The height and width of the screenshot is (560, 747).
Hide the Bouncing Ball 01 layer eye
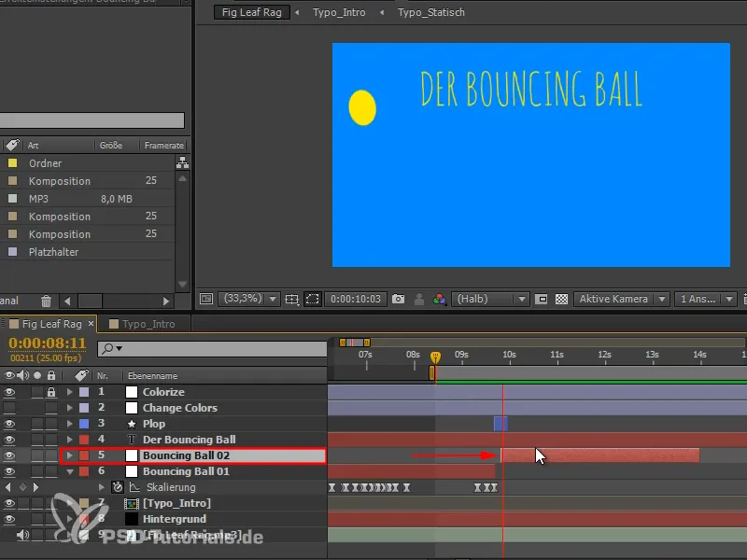pos(9,471)
